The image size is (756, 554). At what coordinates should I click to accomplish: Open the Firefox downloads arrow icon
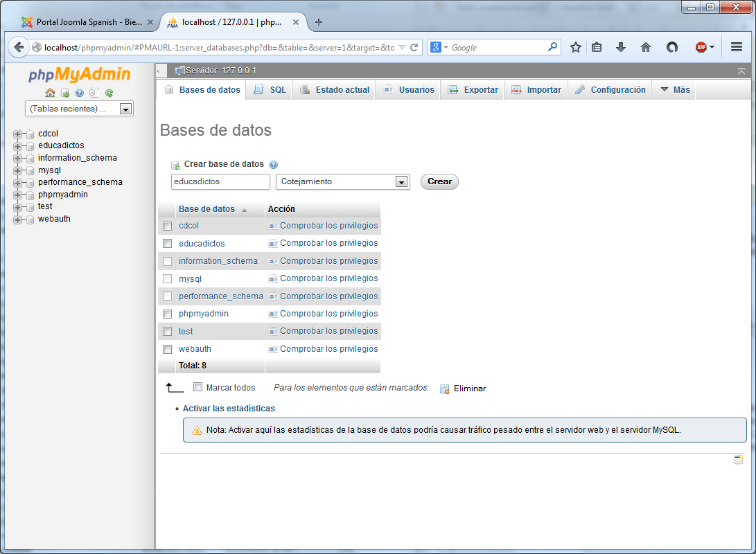pos(621,47)
